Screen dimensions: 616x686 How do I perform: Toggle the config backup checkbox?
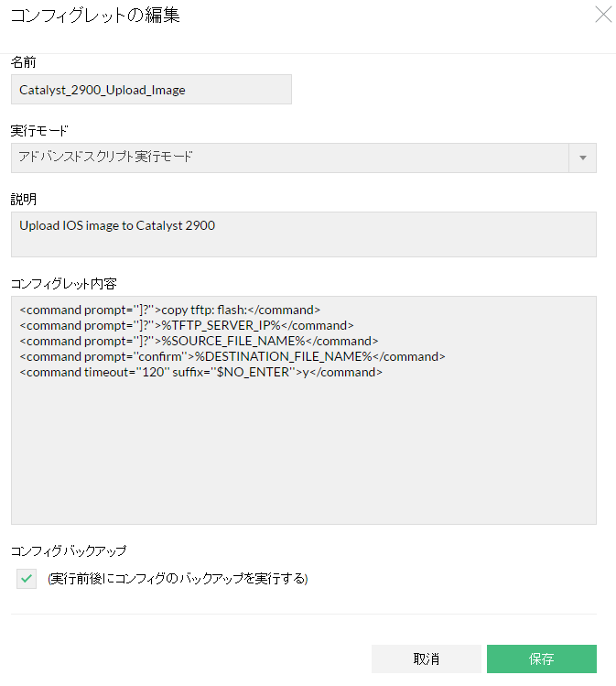click(x=27, y=579)
